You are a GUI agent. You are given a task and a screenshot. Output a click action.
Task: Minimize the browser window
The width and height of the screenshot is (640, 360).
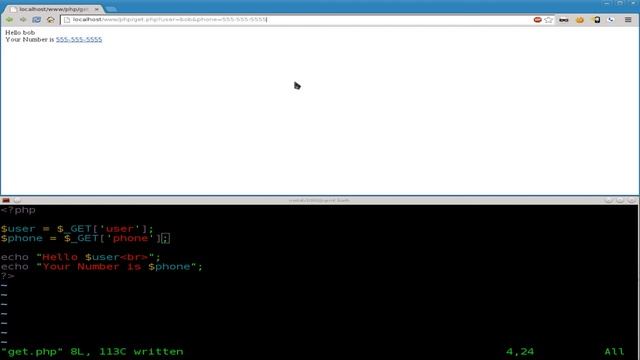[607, 3]
